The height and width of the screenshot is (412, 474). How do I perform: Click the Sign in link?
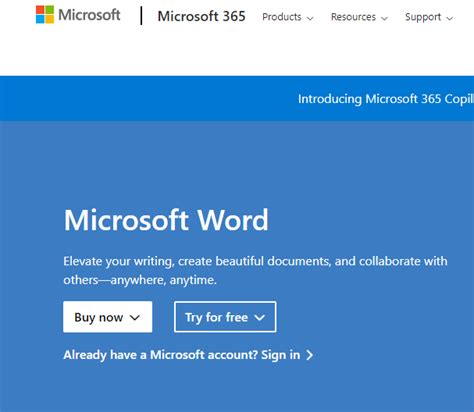(188, 355)
